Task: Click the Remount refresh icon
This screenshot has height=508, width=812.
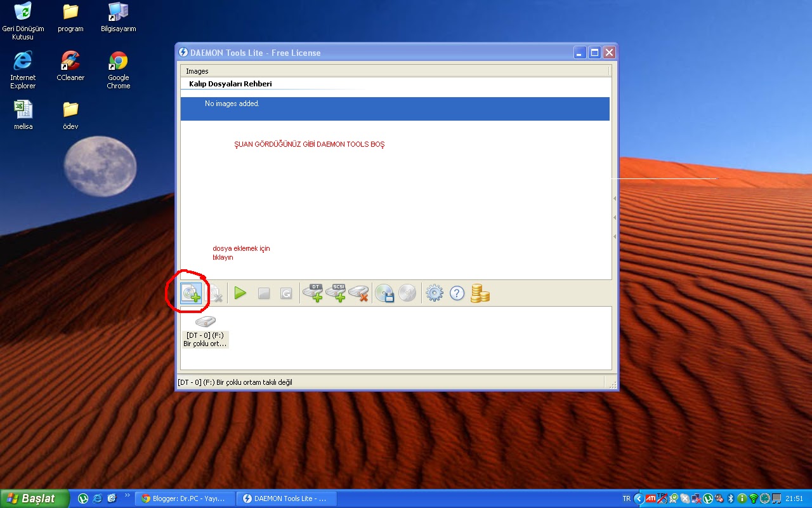Action: (x=286, y=293)
